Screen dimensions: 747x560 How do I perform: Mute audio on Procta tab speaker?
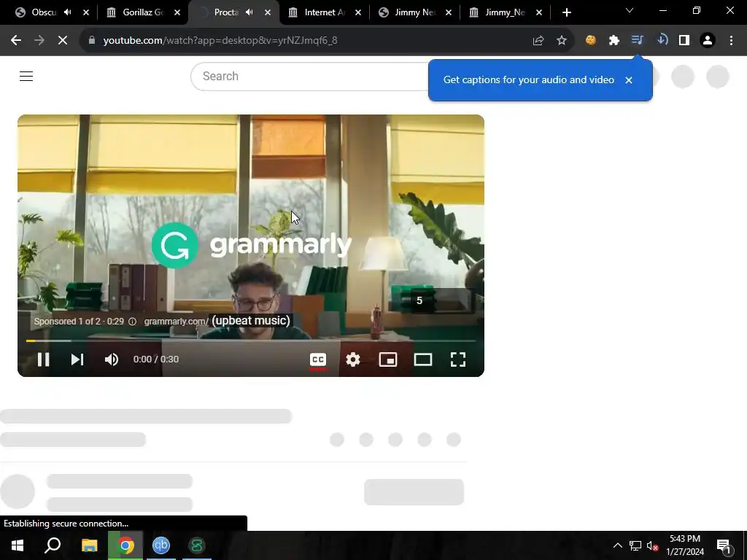click(x=249, y=12)
